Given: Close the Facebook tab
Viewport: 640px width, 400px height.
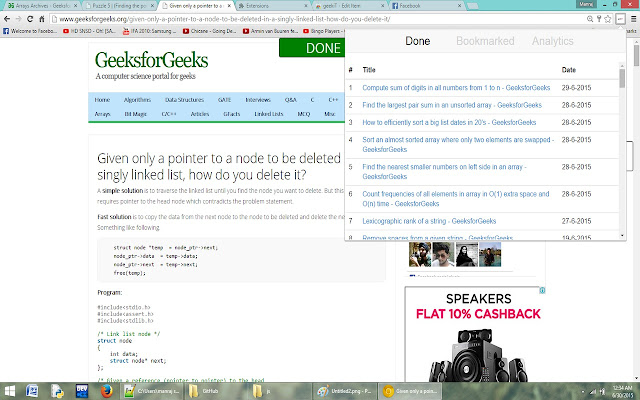Looking at the screenshot, I should [459, 6].
